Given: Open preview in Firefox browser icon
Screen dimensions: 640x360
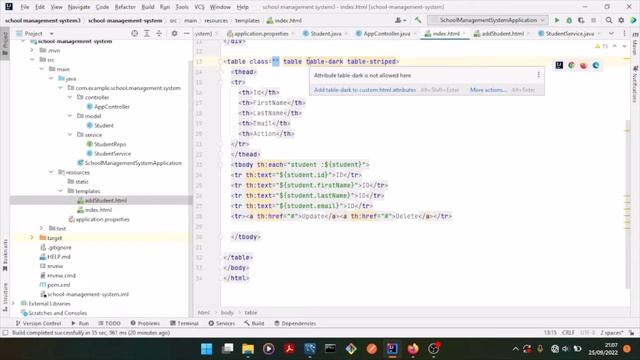Looking at the screenshot, I should (x=584, y=65).
